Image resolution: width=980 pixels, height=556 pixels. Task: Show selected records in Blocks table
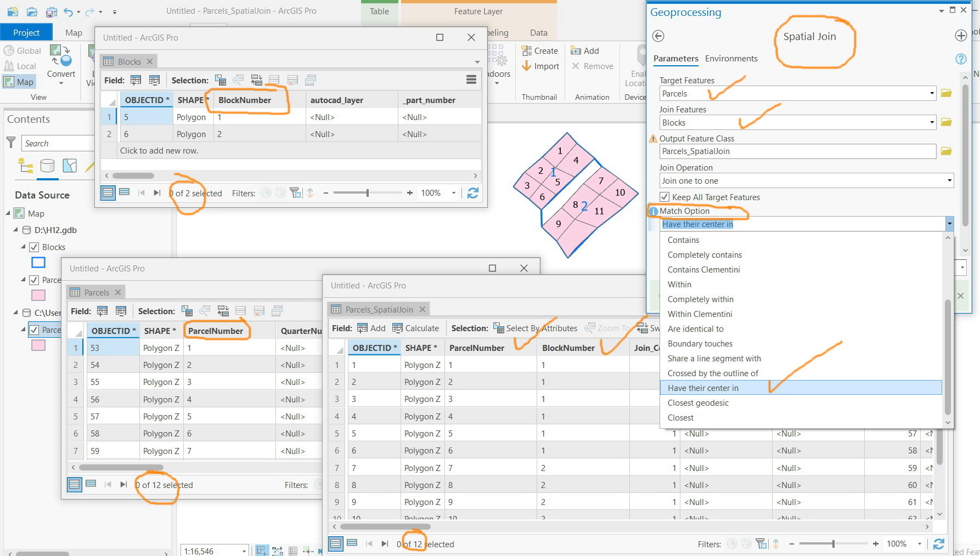coord(125,192)
